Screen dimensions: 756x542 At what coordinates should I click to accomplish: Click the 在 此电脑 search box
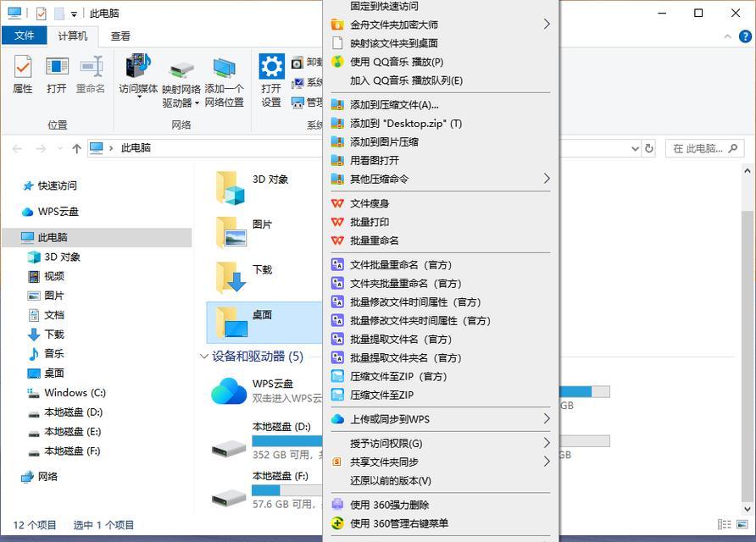click(703, 148)
